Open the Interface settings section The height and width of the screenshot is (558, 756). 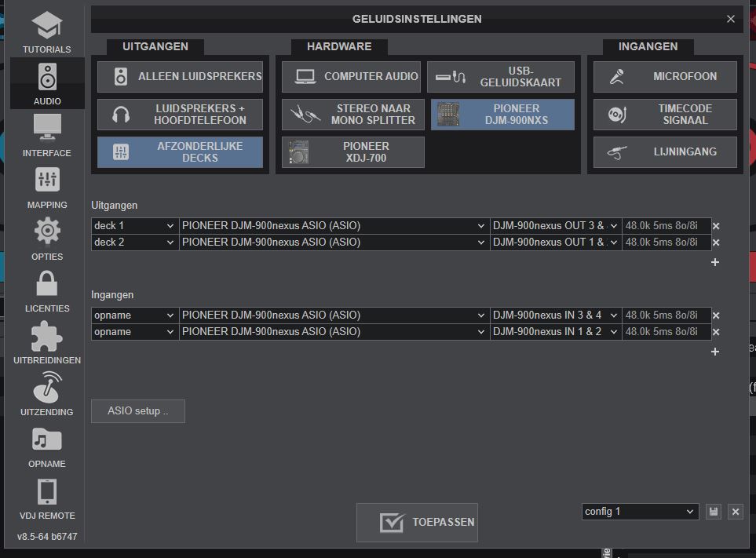click(47, 136)
